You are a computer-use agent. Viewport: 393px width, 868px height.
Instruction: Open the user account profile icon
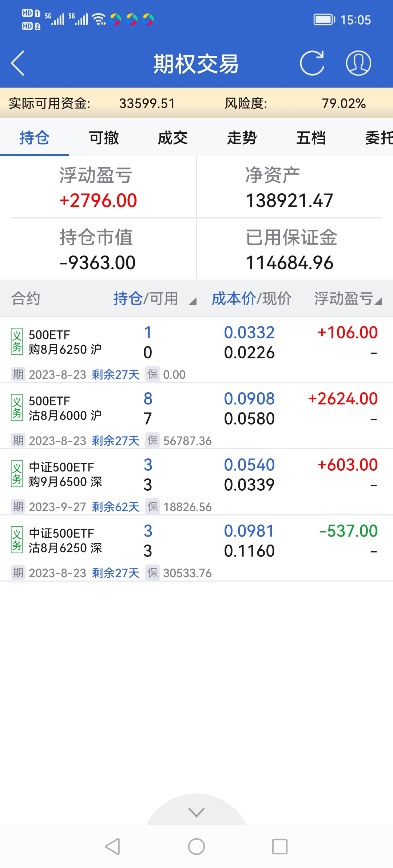click(358, 63)
